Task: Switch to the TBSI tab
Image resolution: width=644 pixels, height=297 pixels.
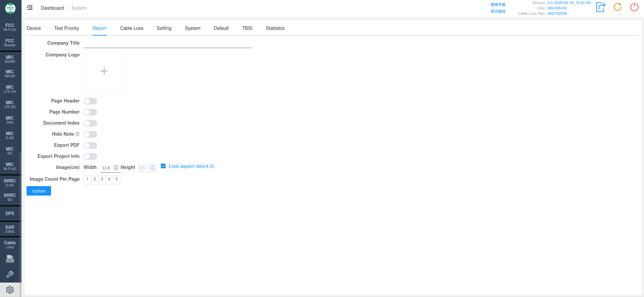Action: (x=247, y=28)
